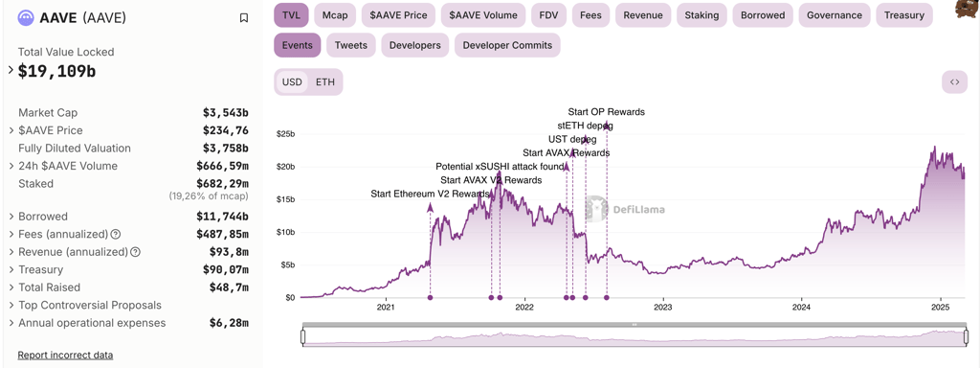This screenshot has width=980, height=368.
Task: Click the Start OP Rewards event marker dot
Action: (x=606, y=298)
